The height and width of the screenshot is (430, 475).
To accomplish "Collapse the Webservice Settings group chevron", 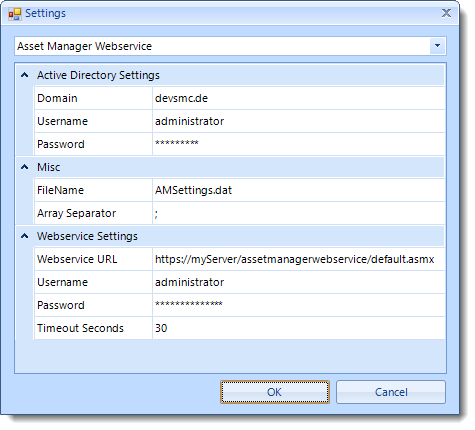I will click(x=24, y=236).
